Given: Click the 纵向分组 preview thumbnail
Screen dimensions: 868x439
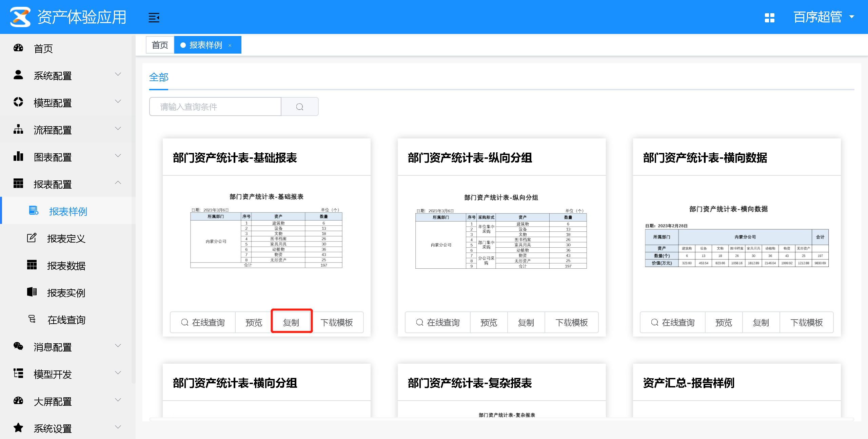Looking at the screenshot, I should [x=501, y=231].
